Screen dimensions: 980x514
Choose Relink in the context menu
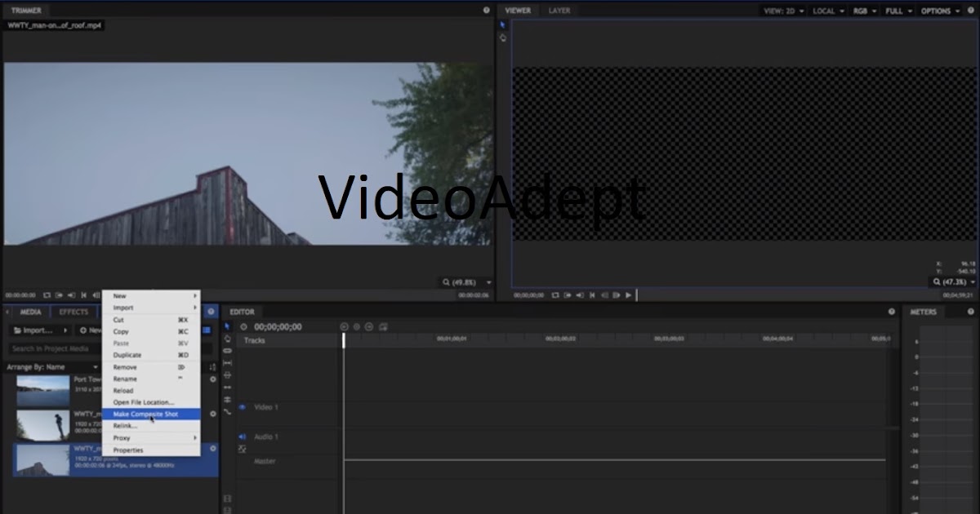pyautogui.click(x=151, y=426)
